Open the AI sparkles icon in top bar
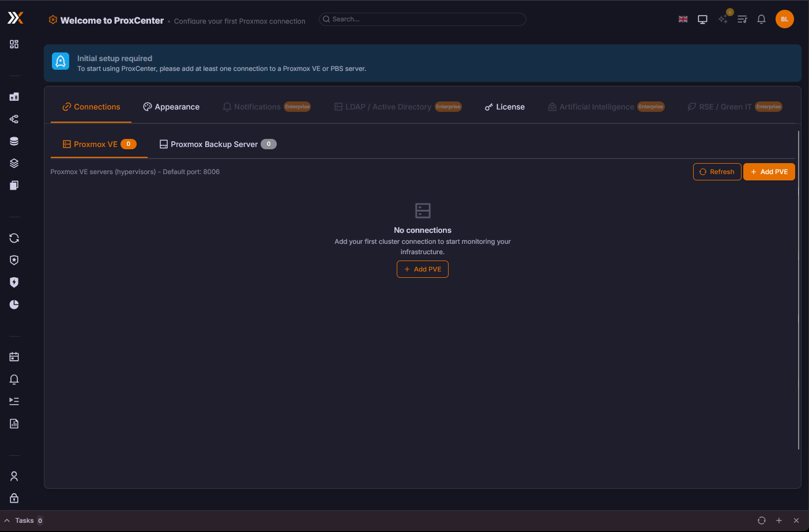Image resolution: width=809 pixels, height=532 pixels. [x=723, y=19]
